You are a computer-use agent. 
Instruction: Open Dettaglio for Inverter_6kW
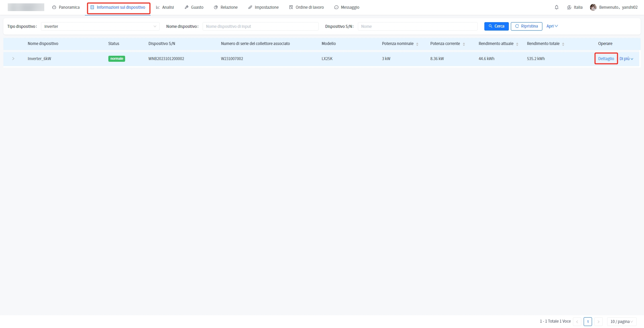(x=606, y=59)
